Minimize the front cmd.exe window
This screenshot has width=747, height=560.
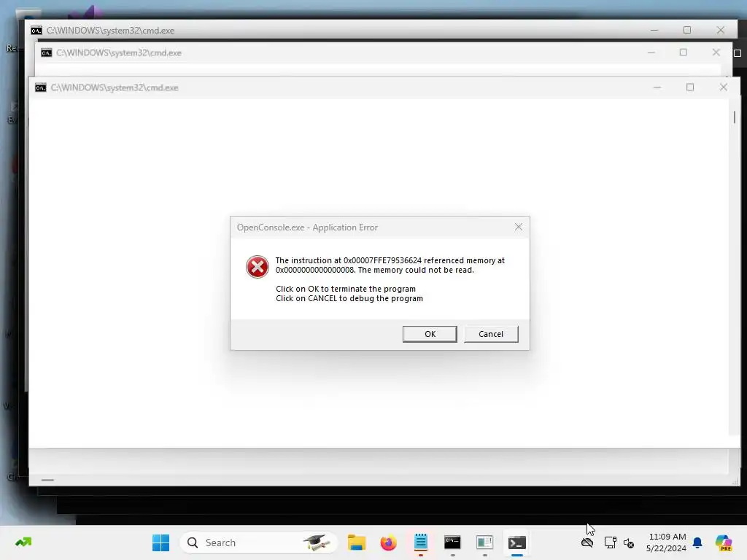pyautogui.click(x=657, y=87)
